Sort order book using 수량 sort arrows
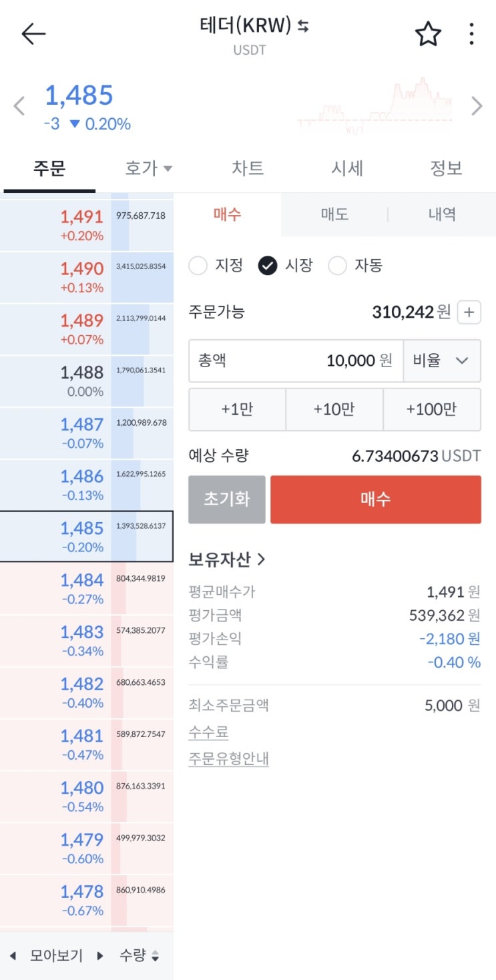 click(155, 956)
